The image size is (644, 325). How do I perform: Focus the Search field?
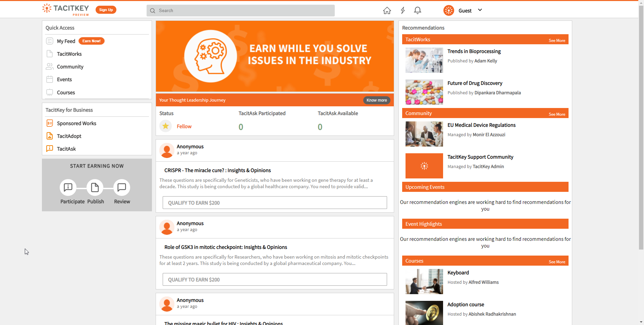click(x=240, y=10)
